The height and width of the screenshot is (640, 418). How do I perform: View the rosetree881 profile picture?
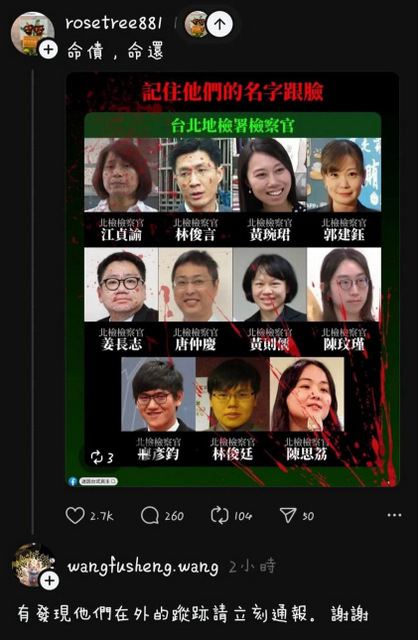(32, 33)
